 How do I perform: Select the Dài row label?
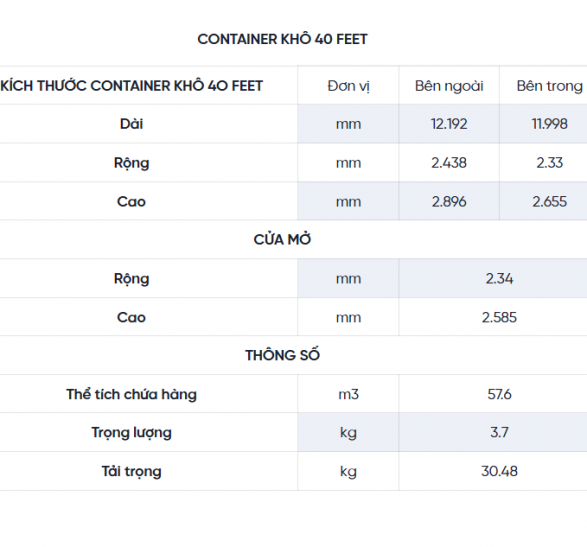point(131,124)
